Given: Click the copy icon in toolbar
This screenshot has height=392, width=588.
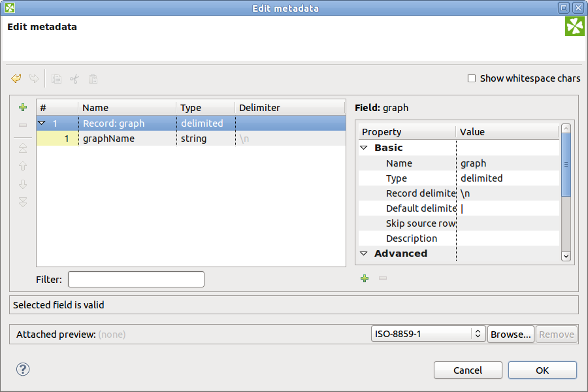Looking at the screenshot, I should pos(56,79).
